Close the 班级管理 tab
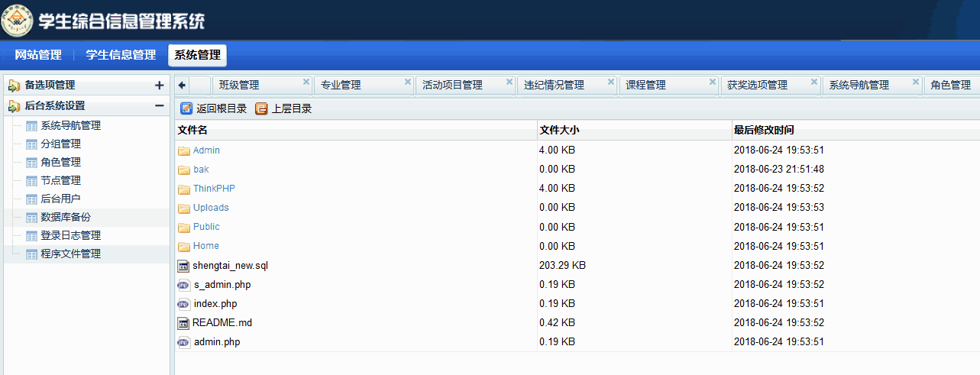980x375 pixels. point(306,82)
